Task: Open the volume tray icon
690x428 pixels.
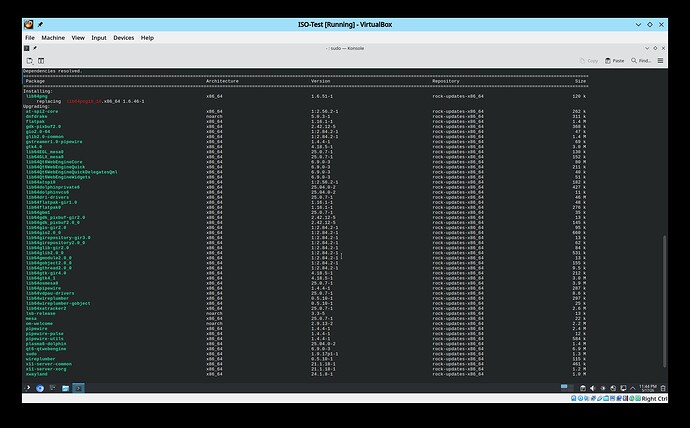Action: 593,388
